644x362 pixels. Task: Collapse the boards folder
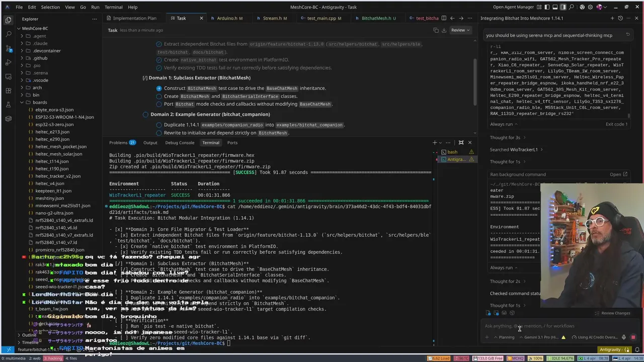pyautogui.click(x=40, y=102)
